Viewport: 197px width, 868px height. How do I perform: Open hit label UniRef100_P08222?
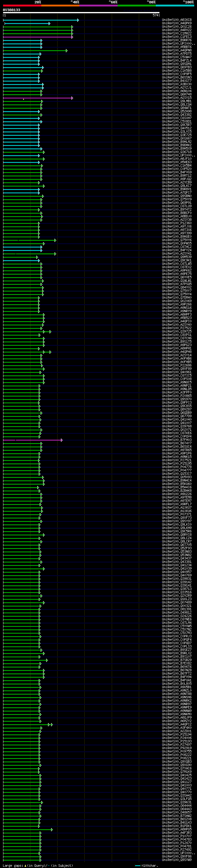[177, 755]
